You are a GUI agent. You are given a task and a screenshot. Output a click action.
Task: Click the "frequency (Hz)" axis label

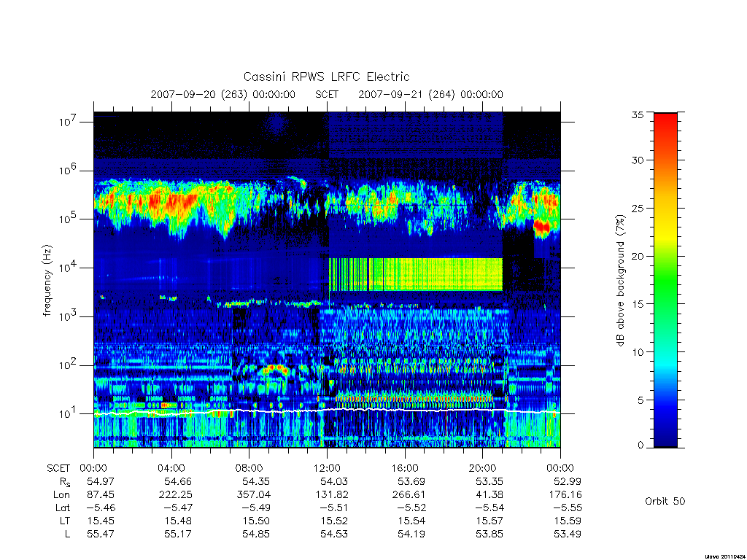pyautogui.click(x=47, y=281)
